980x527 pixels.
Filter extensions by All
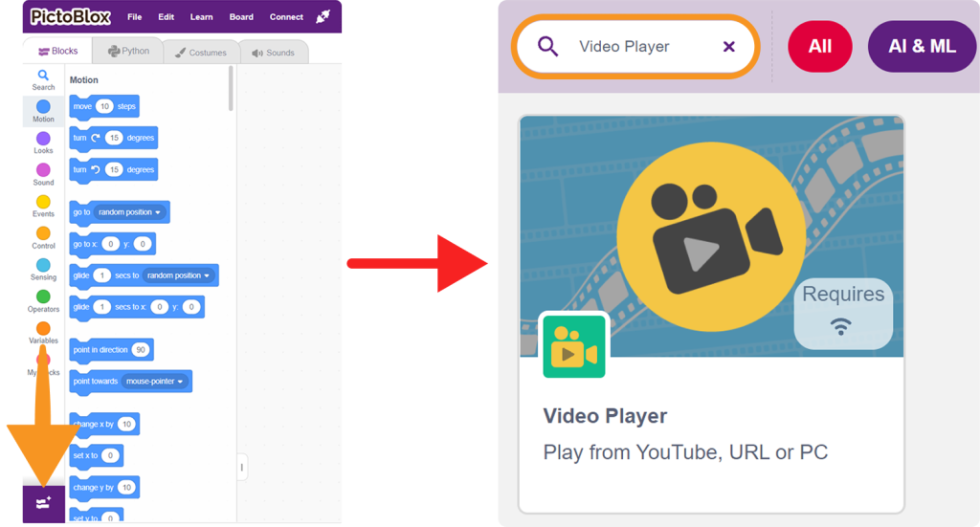coord(820,46)
